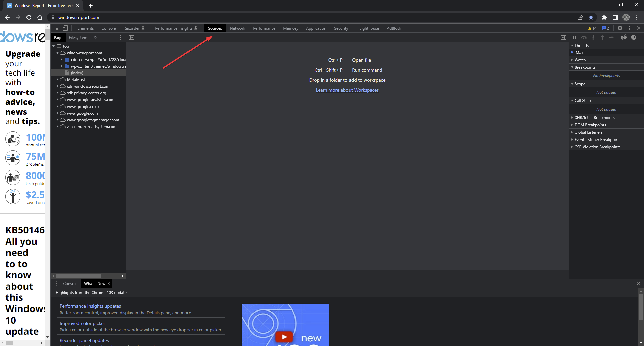Reload the page
The image size is (644, 346).
(29, 17)
